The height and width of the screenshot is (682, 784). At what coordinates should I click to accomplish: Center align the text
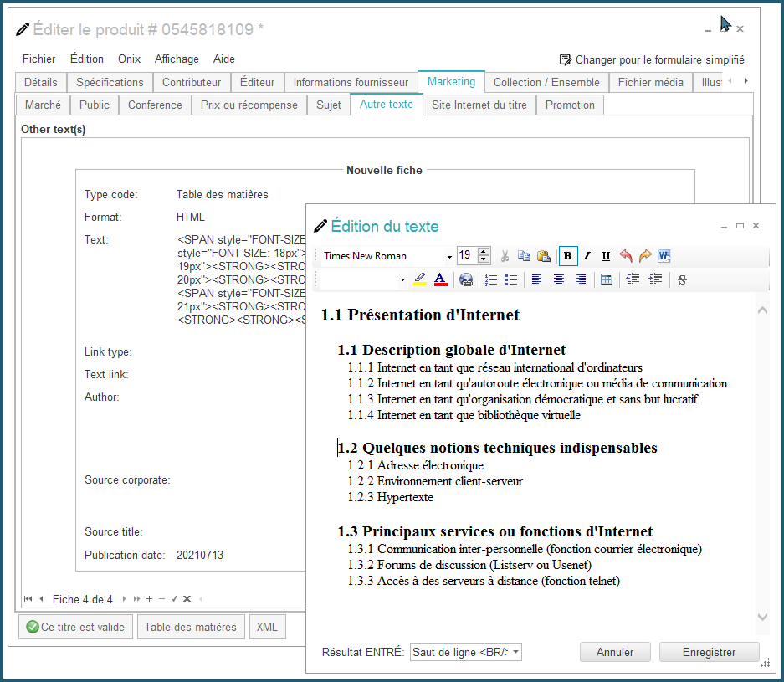[558, 279]
